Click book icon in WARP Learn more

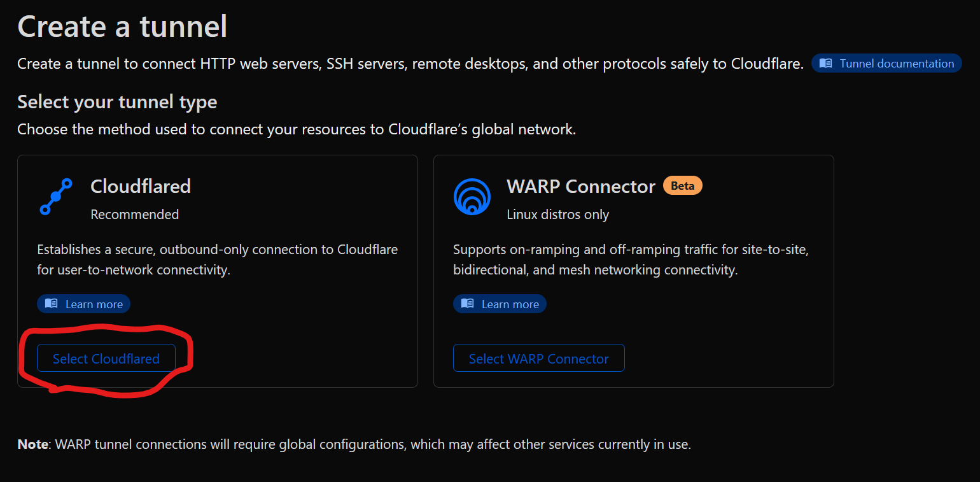(468, 304)
